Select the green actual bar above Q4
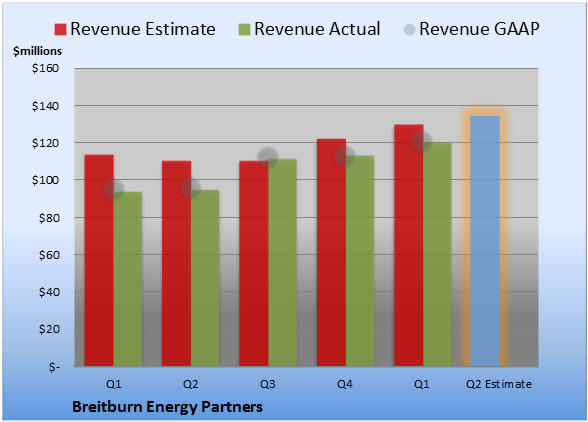This screenshot has width=588, height=422. [360, 261]
